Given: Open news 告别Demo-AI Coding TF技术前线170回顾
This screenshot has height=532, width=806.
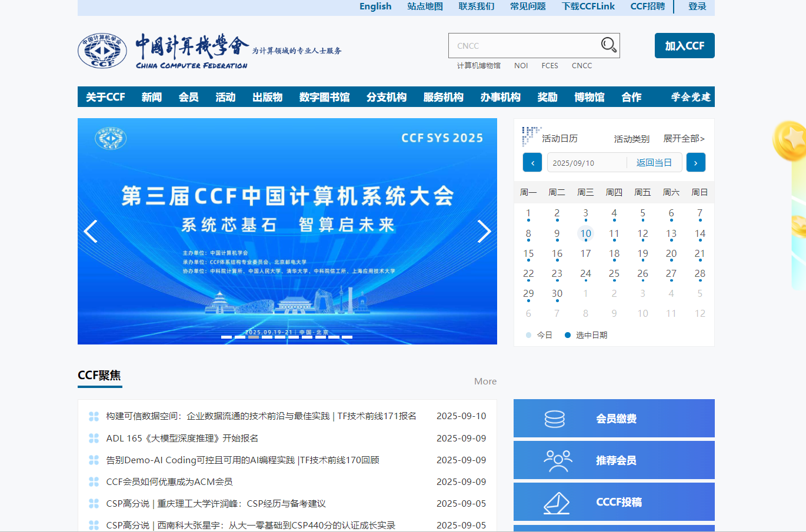Looking at the screenshot, I should pyautogui.click(x=242, y=460).
